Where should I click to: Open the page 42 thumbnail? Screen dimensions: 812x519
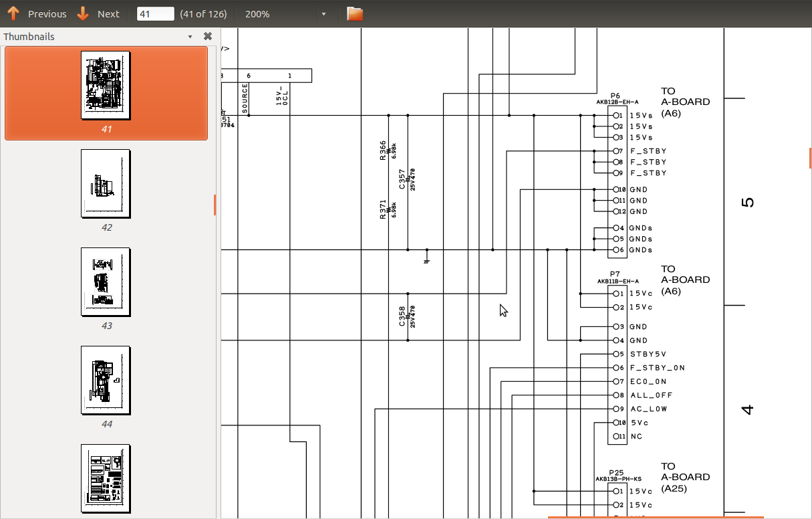pyautogui.click(x=106, y=184)
